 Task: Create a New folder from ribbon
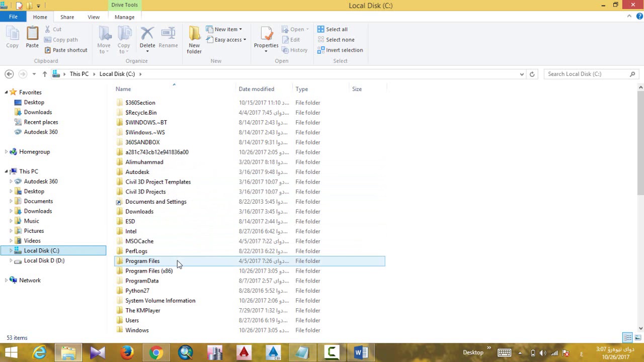click(194, 40)
